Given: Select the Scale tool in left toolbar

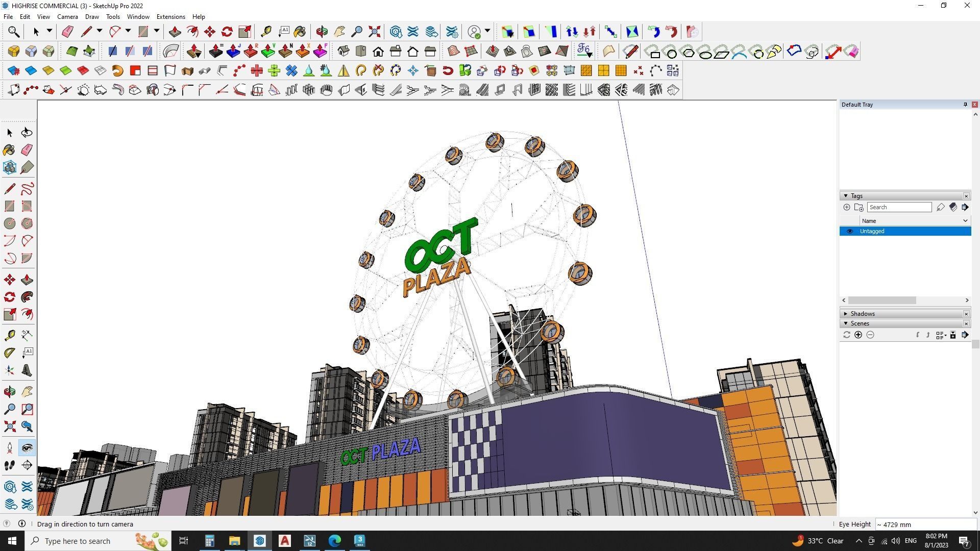Looking at the screenshot, I should [x=9, y=314].
